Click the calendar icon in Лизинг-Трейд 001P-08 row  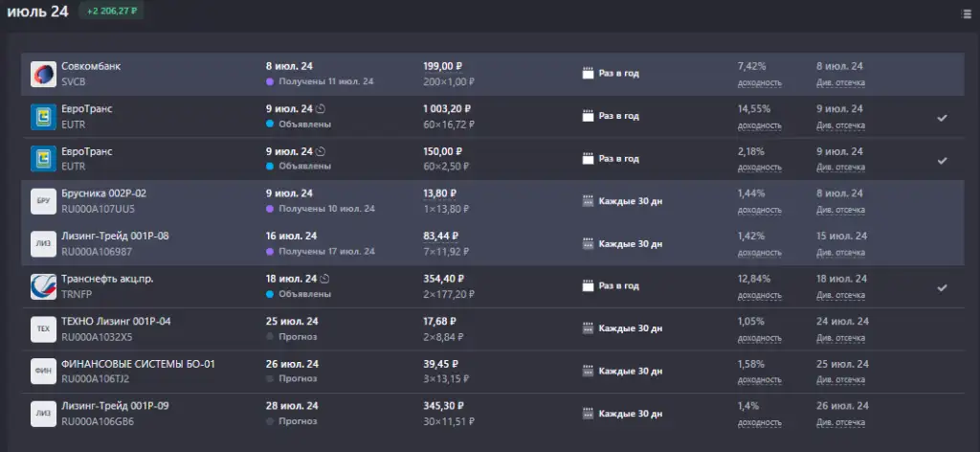(588, 243)
